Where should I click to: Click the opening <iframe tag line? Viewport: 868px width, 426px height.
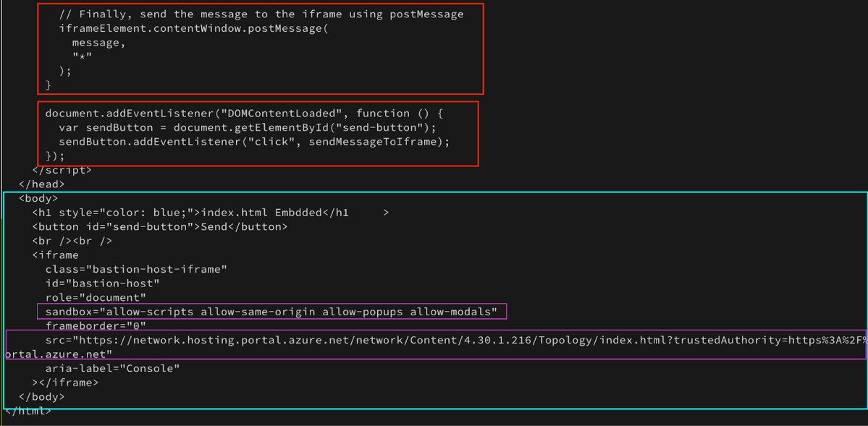[x=55, y=255]
